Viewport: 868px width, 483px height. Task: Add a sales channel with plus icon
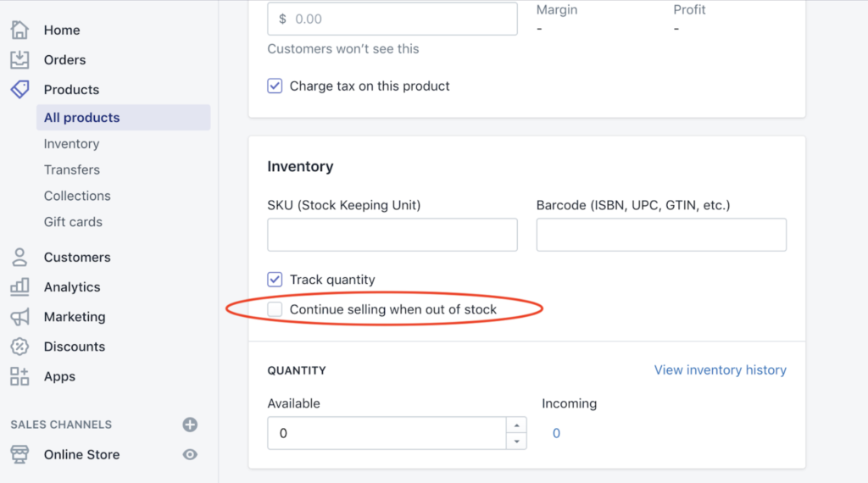point(190,425)
